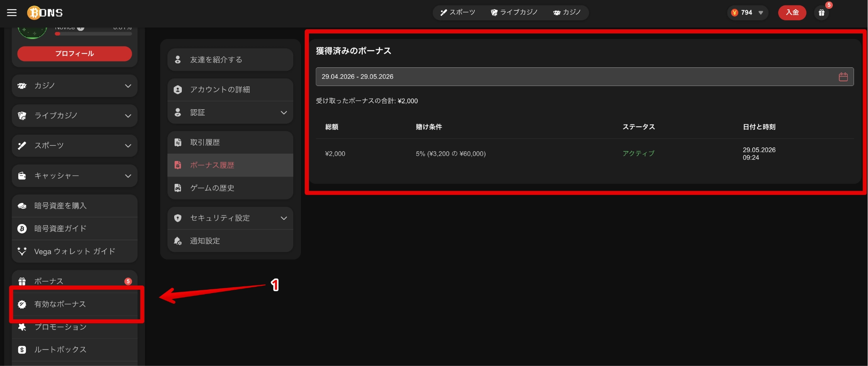Click the red 入金 deposit button
The image size is (868, 366).
pyautogui.click(x=792, y=13)
